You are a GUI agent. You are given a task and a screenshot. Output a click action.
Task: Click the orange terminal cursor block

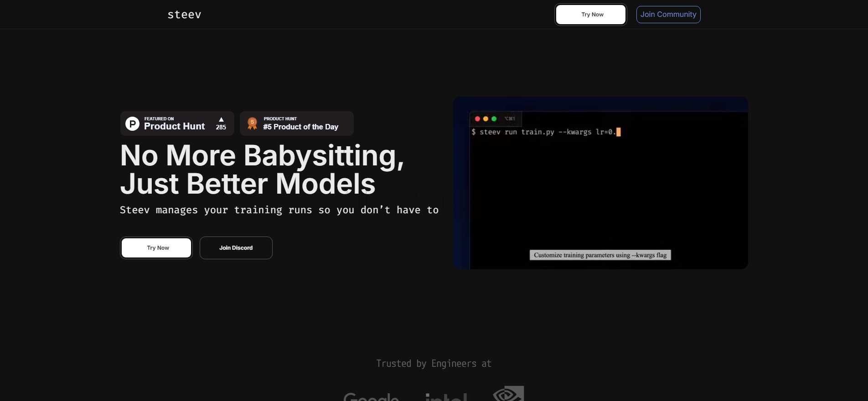point(619,132)
